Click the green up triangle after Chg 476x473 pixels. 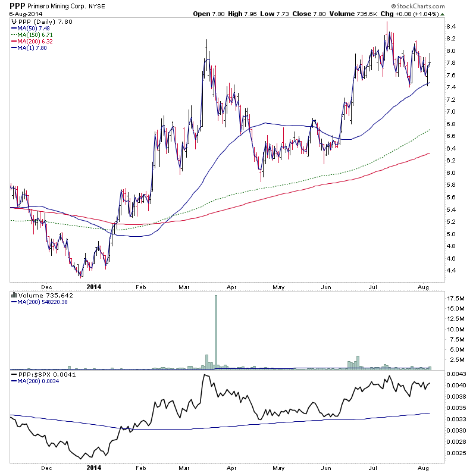[442, 14]
